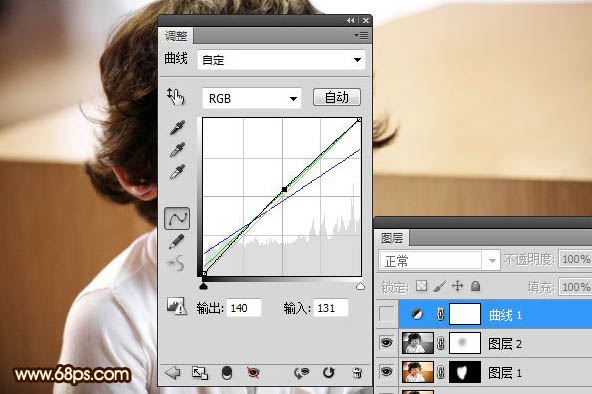Screen dimensions: 592x394
Task: Pick the white point eyedropper
Action: point(177,172)
